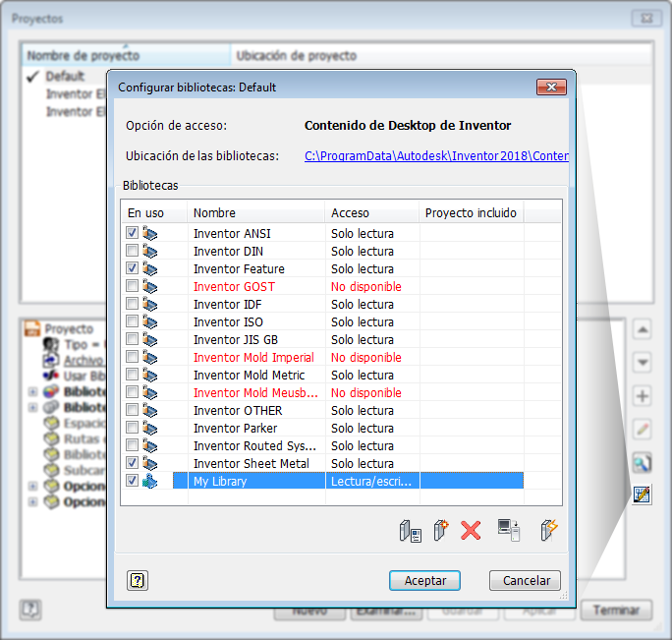Expand the last Opcion node in the Proyectos tree

tap(32, 501)
